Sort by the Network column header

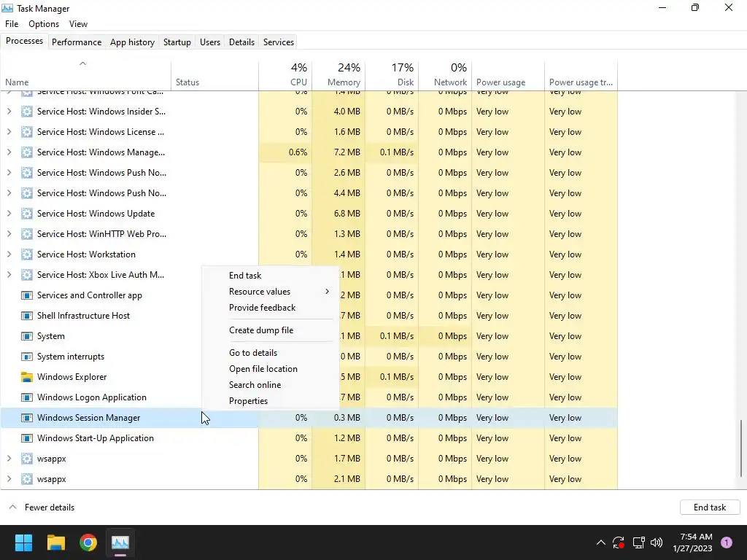pyautogui.click(x=445, y=75)
